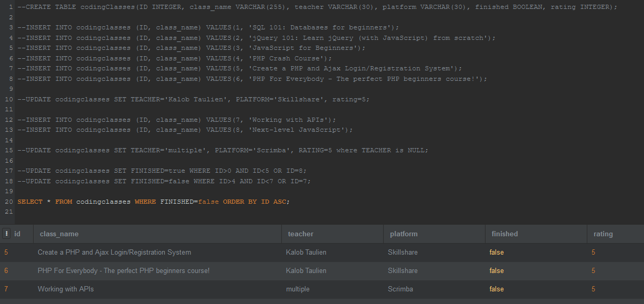The image size is (644, 304).
Task: Click gutter line number 15
Action: click(x=8, y=150)
